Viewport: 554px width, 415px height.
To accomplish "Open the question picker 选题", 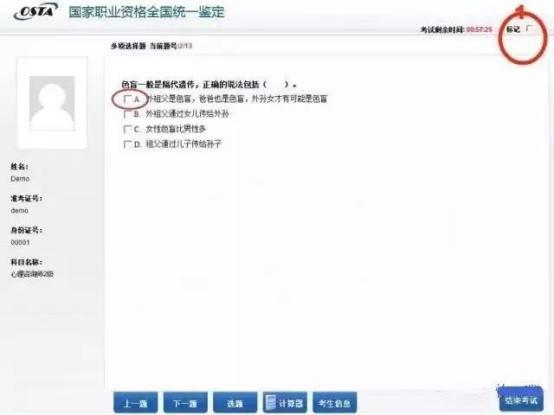I will pos(235,402).
